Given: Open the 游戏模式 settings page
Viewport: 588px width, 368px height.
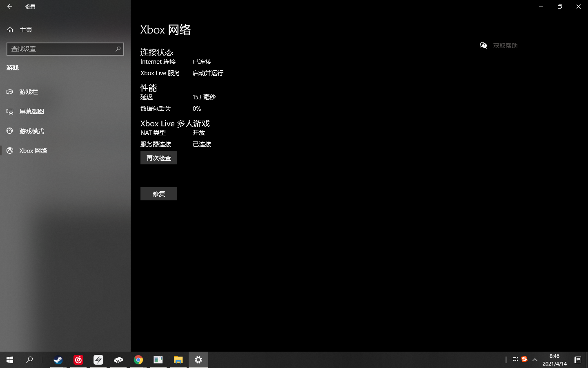Looking at the screenshot, I should coord(65,131).
